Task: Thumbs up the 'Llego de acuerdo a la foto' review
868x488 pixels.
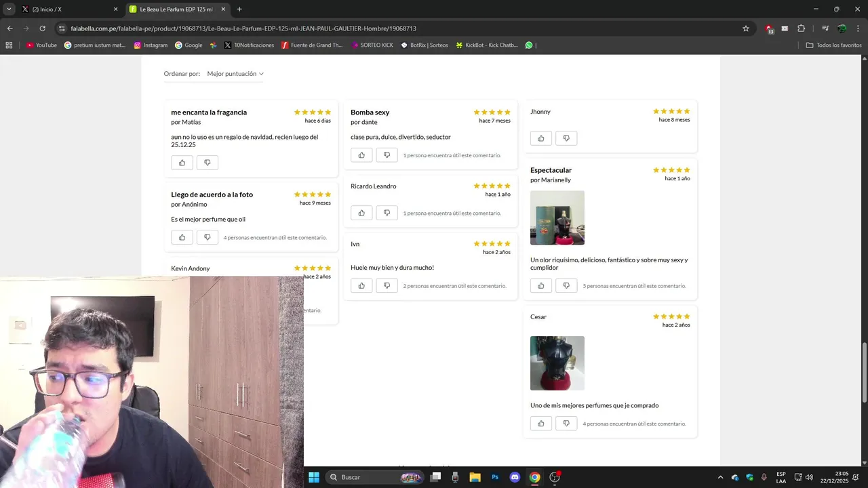Action: coord(182,237)
